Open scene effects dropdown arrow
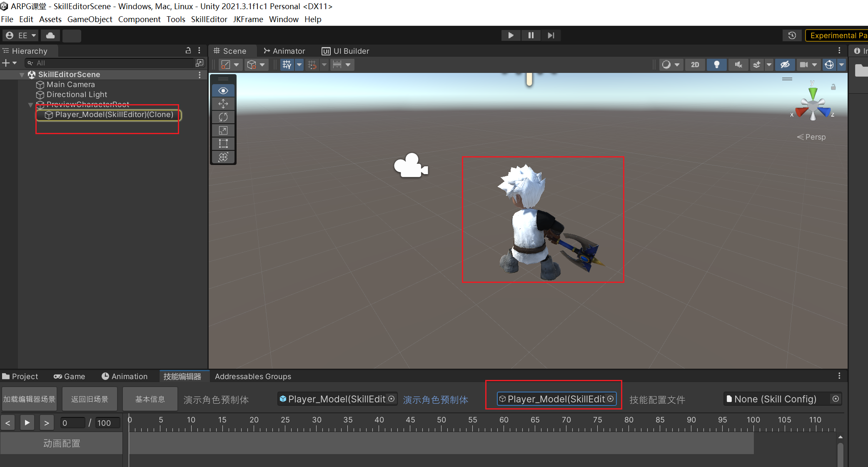868x467 pixels. click(x=769, y=65)
